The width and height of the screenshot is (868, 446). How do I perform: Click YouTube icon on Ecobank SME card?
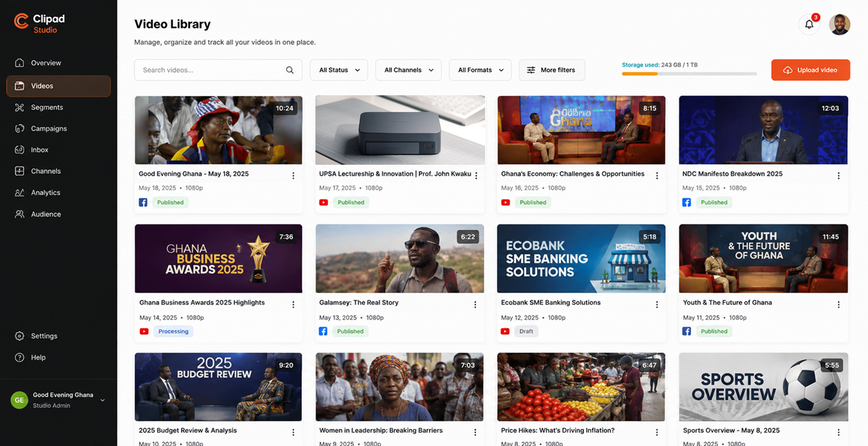click(x=505, y=331)
